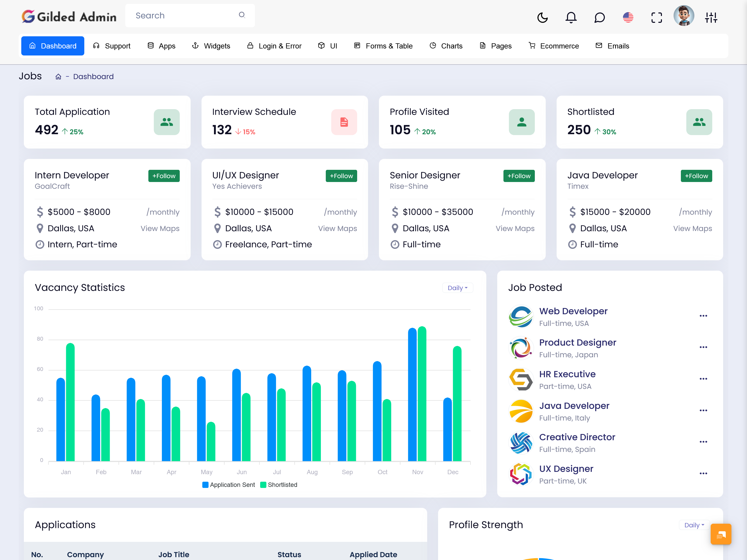Open Java Developer posted options menu

point(703,410)
